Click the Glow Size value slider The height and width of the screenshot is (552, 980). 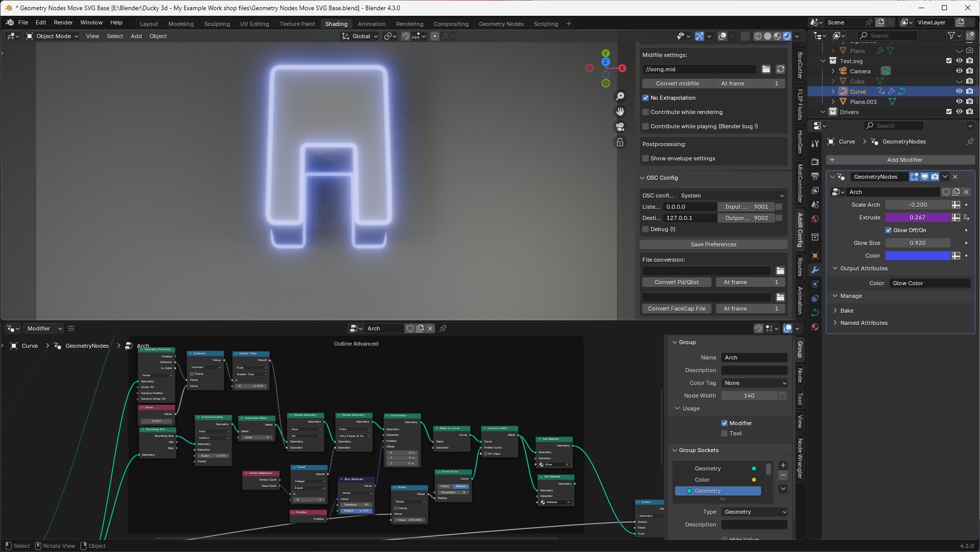[x=917, y=243]
